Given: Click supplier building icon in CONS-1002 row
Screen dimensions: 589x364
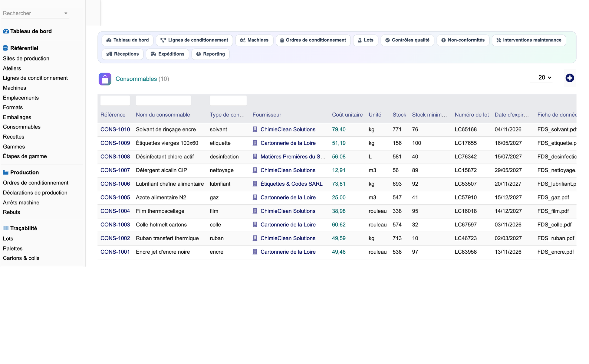Looking at the screenshot, I should tap(255, 238).
